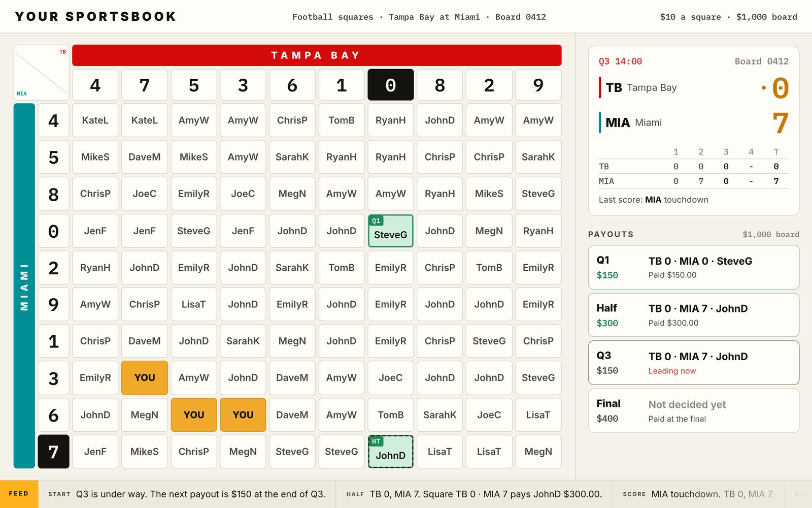
Task: Select the highlighted Tampa Bay column 0 header
Action: [390, 85]
